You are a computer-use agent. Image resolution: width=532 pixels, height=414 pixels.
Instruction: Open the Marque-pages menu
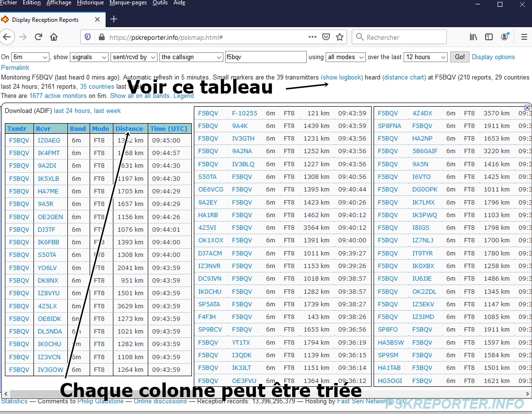tap(128, 3)
